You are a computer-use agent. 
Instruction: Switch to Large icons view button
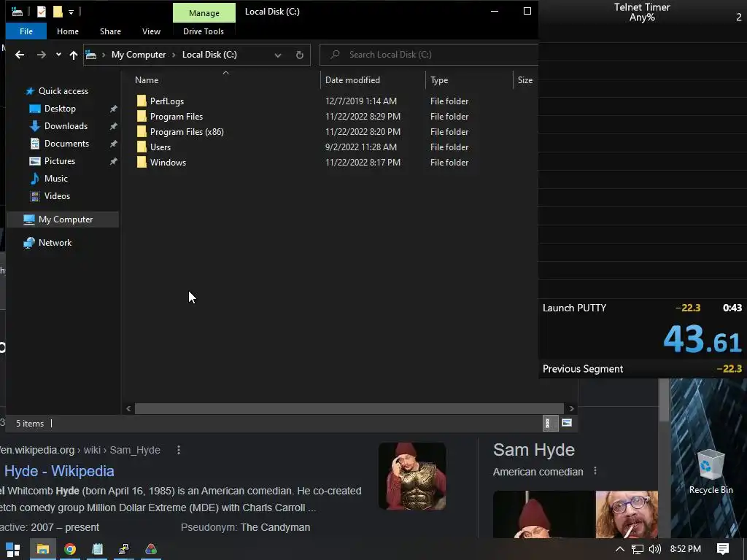point(567,423)
